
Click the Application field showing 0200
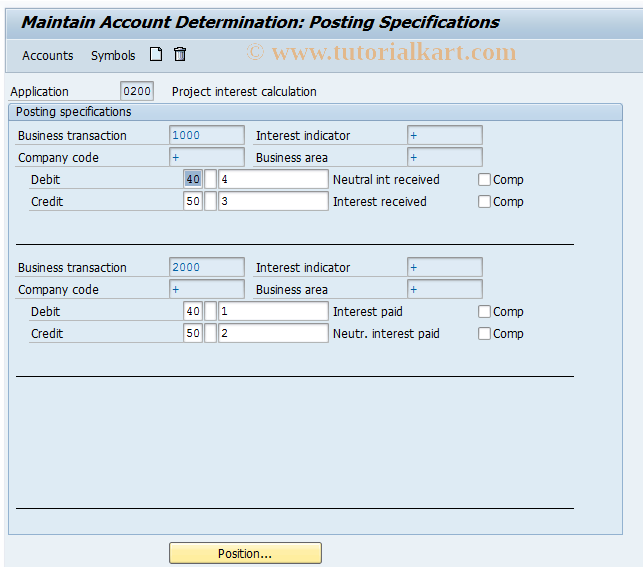pos(137,91)
